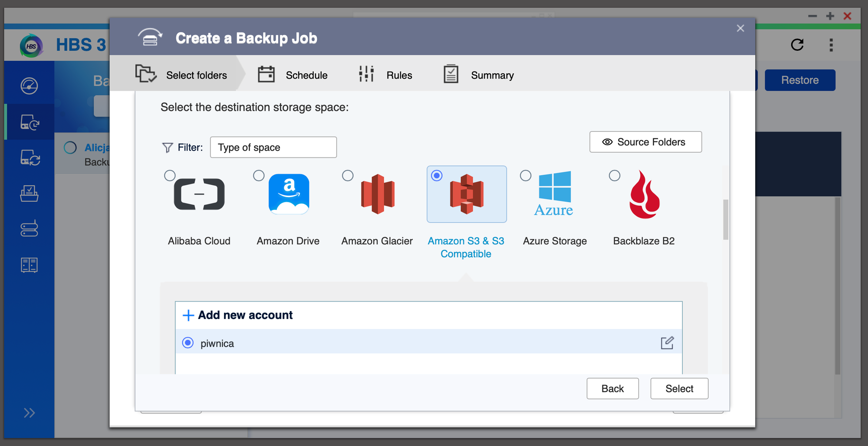
Task: Click the Backblaze B2 flame icon
Action: coord(644,194)
